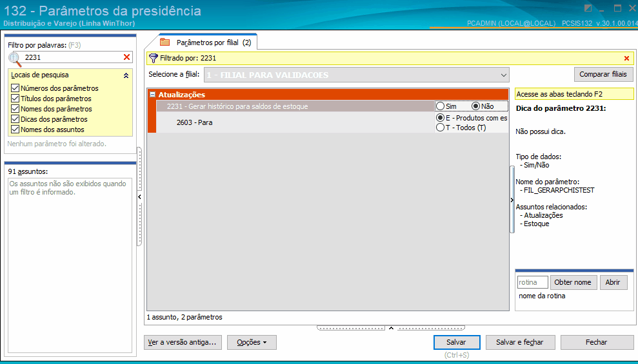This screenshot has height=364, width=638.
Task: Collapse the right tip panel arrow
Action: (512, 200)
